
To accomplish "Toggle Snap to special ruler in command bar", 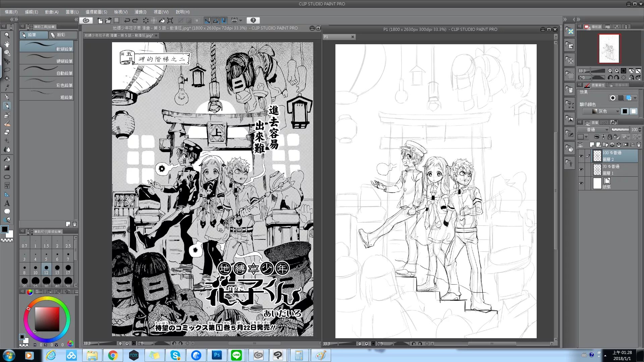I will (x=216, y=20).
